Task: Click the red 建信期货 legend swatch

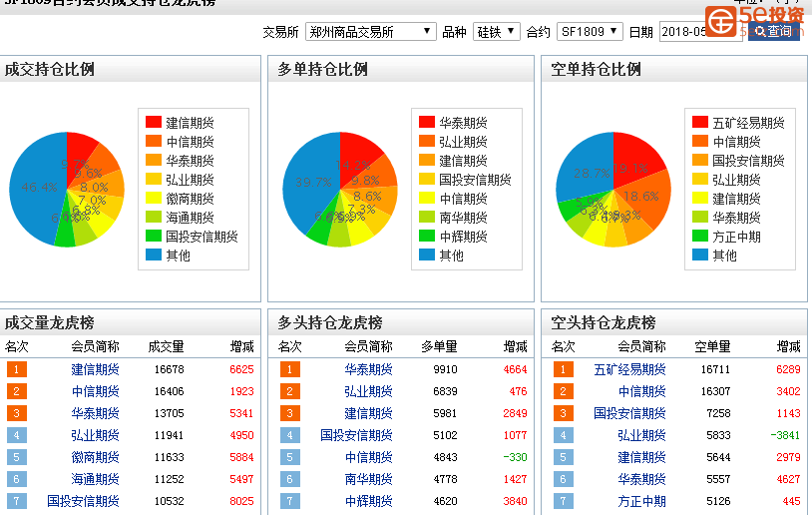Action: [154, 123]
